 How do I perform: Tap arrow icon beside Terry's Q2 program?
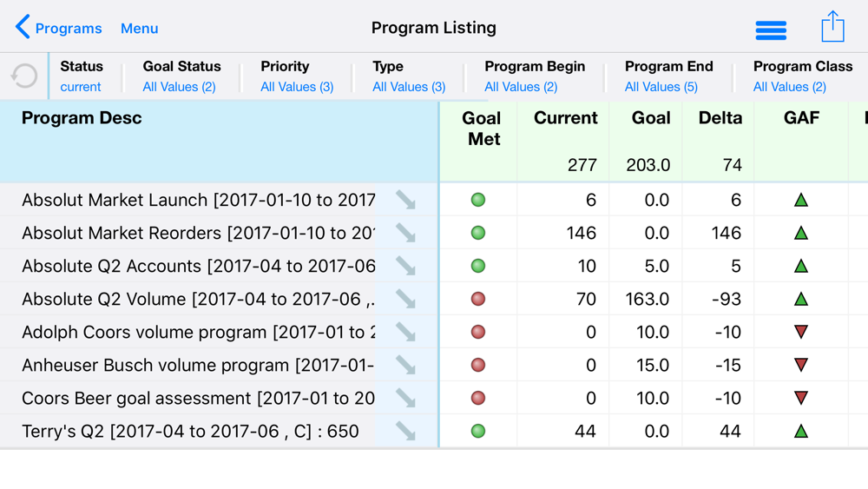(405, 431)
